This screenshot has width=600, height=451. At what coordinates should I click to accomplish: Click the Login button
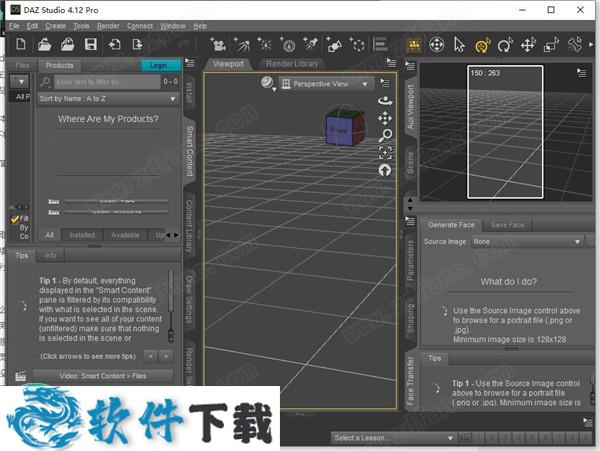tap(160, 65)
